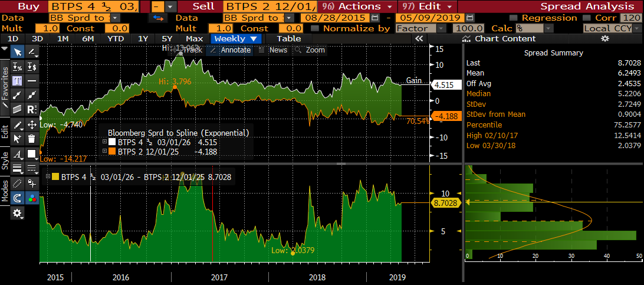Toggle the snap points mode icon

pos(32,183)
